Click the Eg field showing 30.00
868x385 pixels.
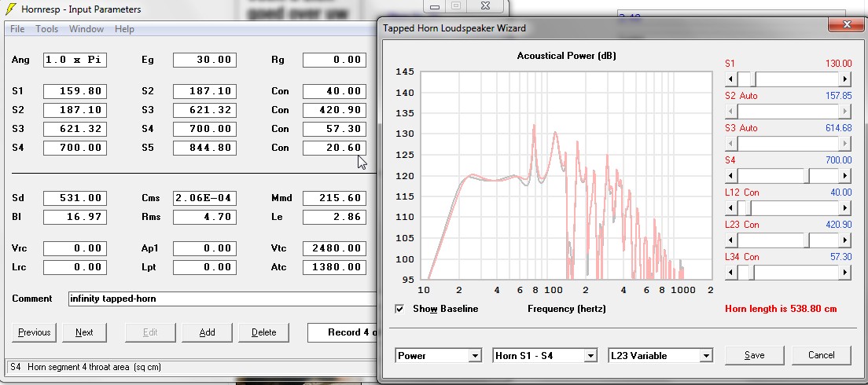[x=204, y=60]
